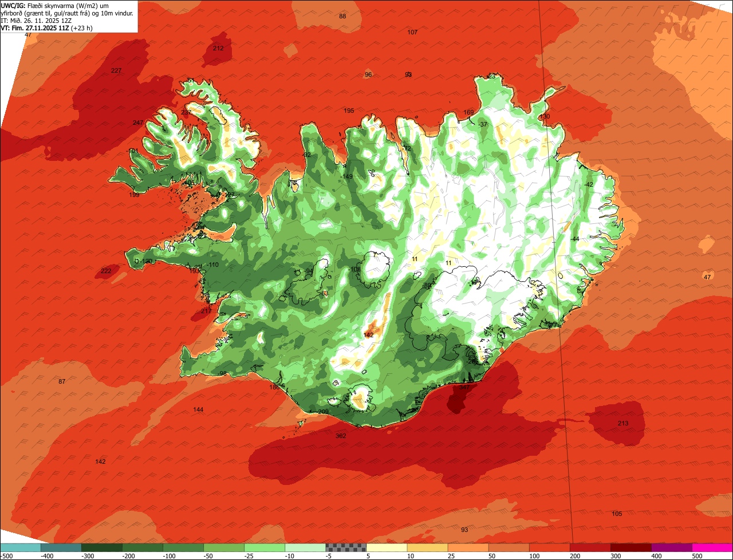This screenshot has width=733, height=560.
Task: Click the value 107 at the top
Action: pos(412,33)
